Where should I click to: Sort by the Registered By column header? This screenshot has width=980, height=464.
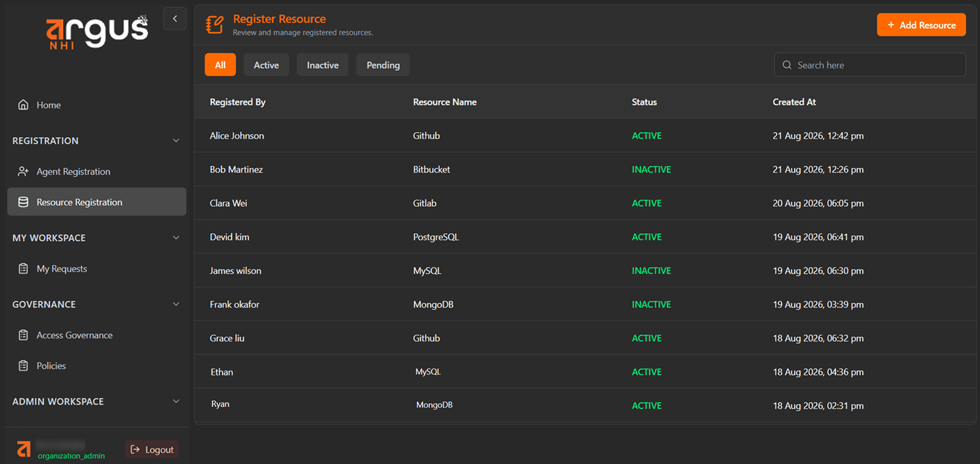tap(238, 102)
